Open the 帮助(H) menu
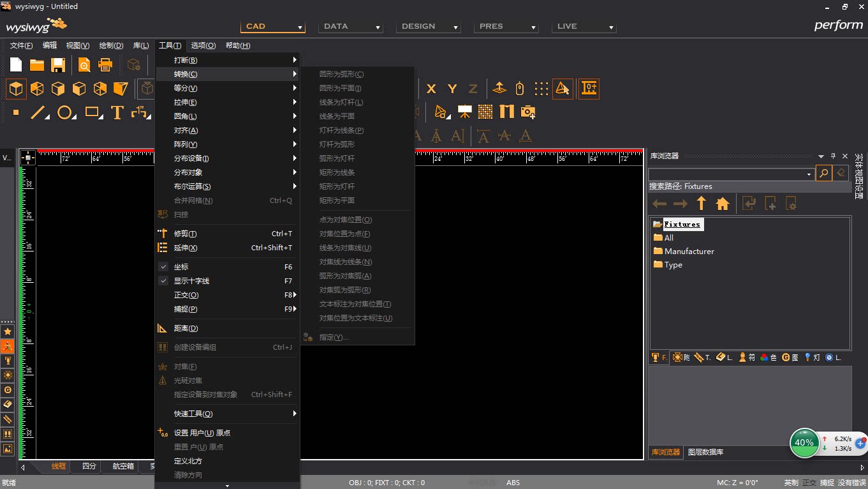The height and width of the screenshot is (489, 868). tap(238, 45)
